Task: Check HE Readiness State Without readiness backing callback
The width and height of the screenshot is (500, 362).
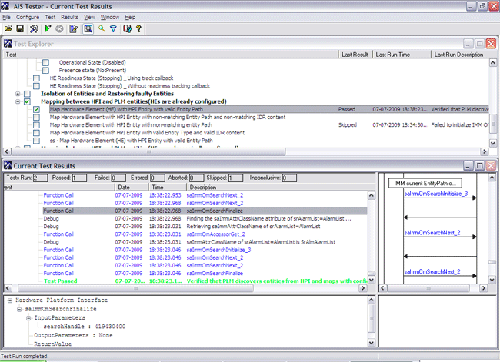Action: point(36,86)
